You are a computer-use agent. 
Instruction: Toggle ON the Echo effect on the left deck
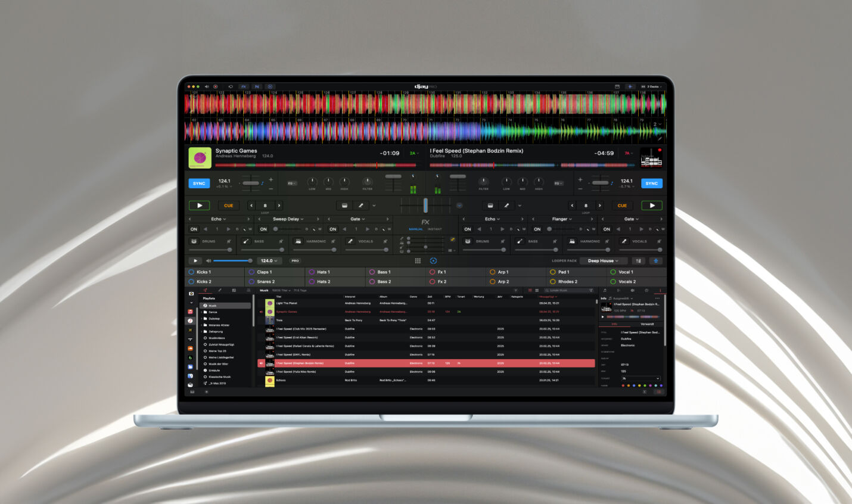pyautogui.click(x=194, y=229)
